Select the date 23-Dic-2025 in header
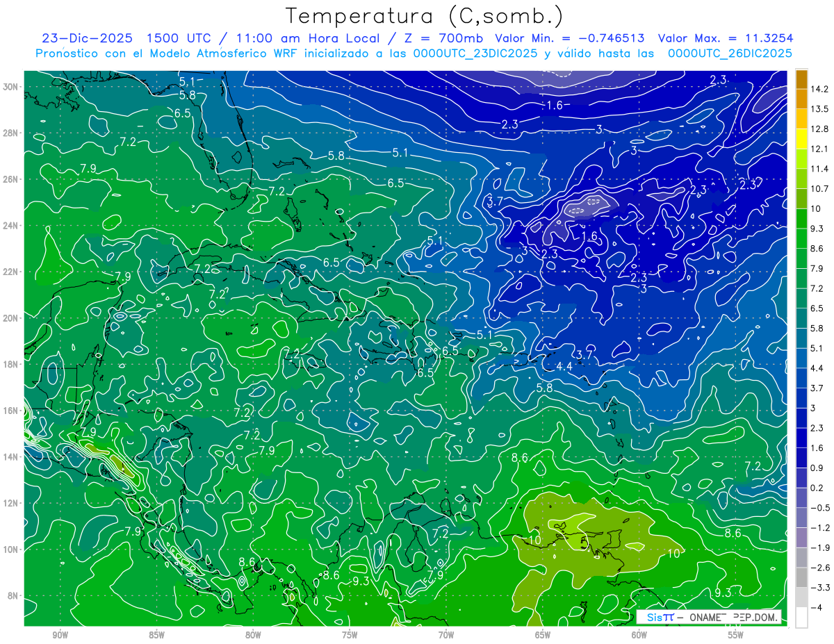 88,38
